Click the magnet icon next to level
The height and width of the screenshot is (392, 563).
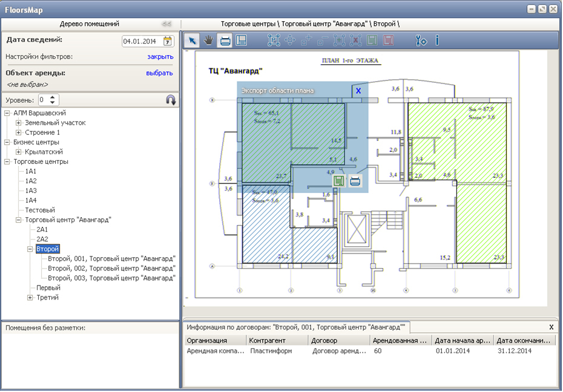(x=171, y=100)
